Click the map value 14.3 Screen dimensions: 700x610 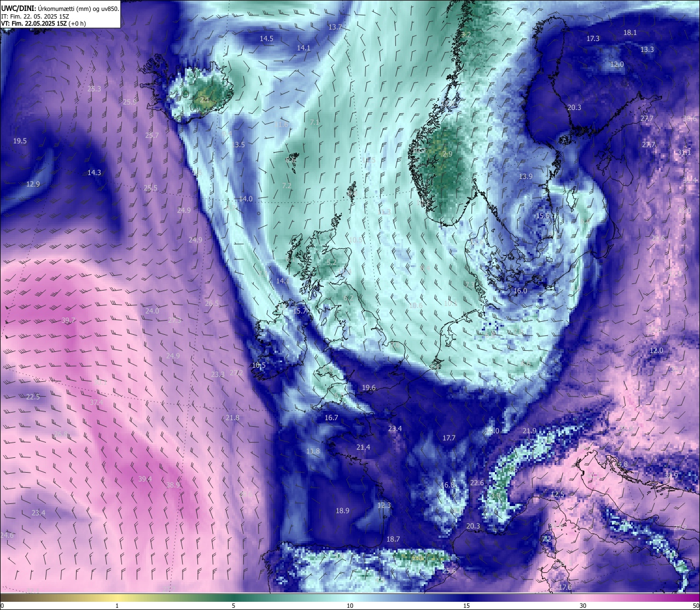[x=94, y=173]
